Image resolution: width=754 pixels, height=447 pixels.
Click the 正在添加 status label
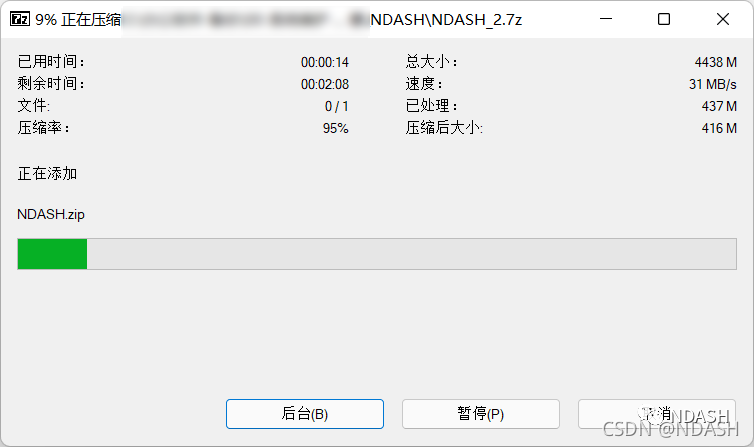coord(47,174)
